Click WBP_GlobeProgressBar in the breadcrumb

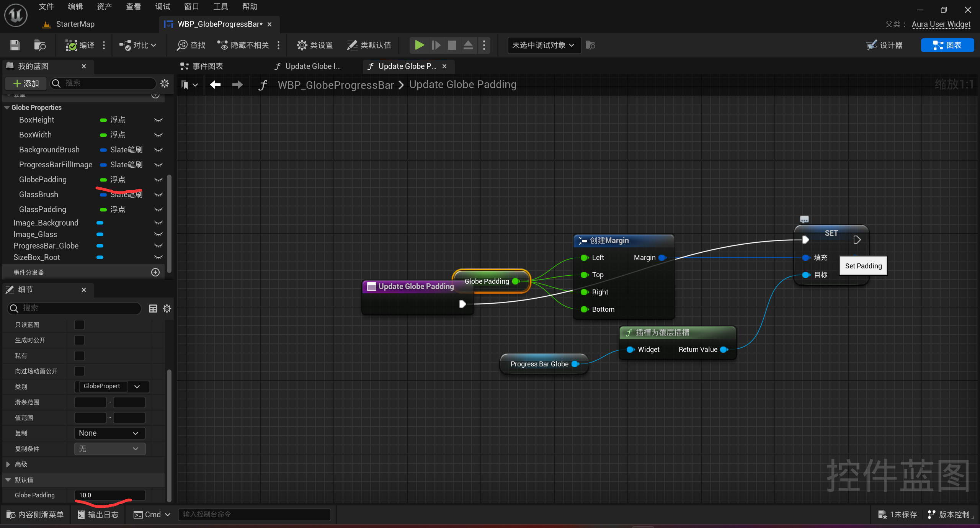(336, 85)
